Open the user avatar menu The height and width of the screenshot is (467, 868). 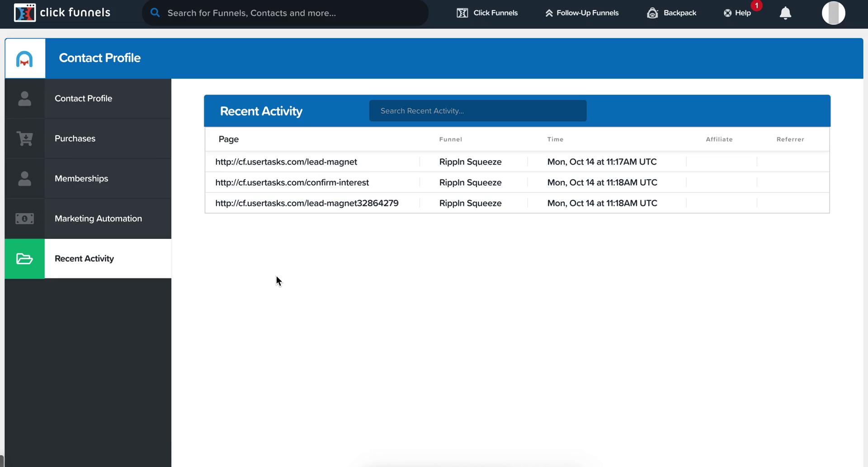point(833,13)
